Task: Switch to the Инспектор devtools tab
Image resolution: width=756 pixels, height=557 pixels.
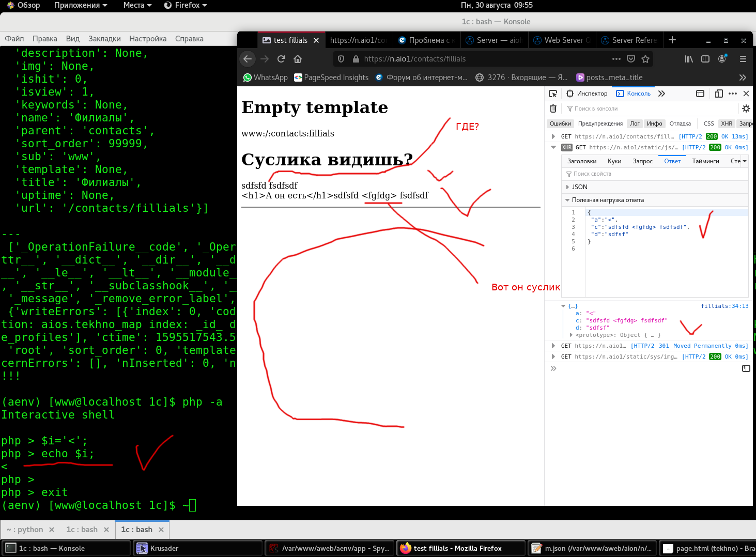Action: coord(587,94)
